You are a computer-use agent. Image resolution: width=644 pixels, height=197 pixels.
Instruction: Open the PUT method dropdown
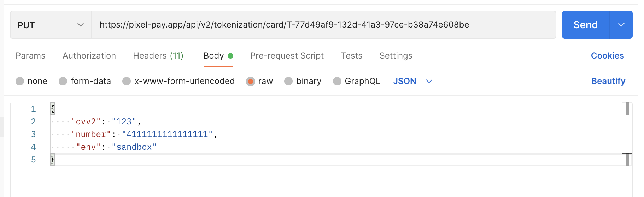tap(51, 25)
